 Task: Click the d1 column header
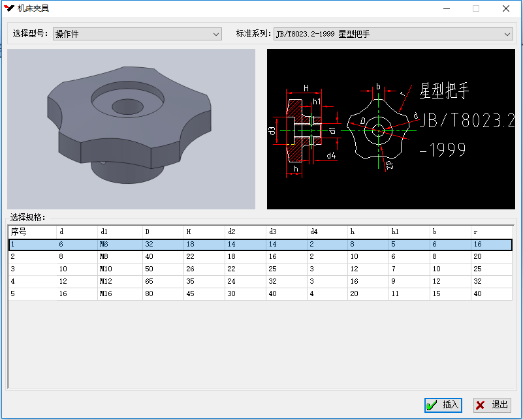click(x=119, y=232)
